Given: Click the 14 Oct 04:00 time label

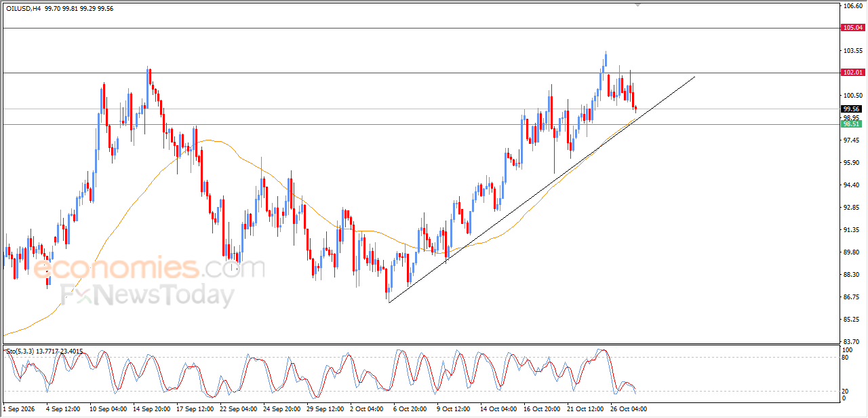Looking at the screenshot, I should pyautogui.click(x=498, y=409).
